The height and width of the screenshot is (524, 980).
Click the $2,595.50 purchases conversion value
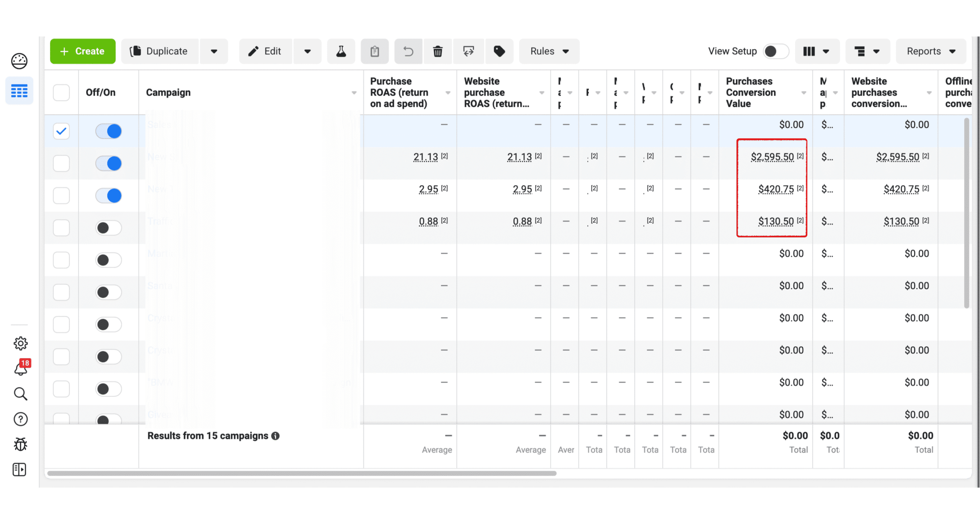click(772, 157)
